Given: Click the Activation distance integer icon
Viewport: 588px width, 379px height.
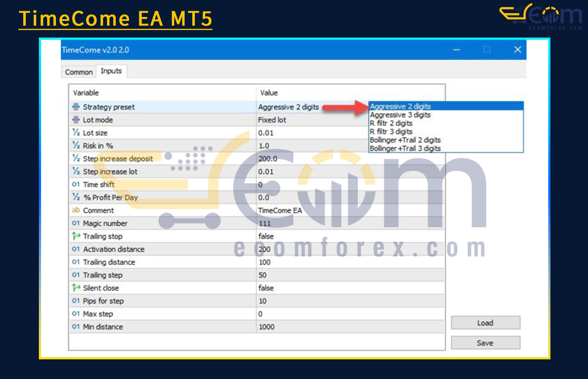Looking at the screenshot, I should point(76,249).
